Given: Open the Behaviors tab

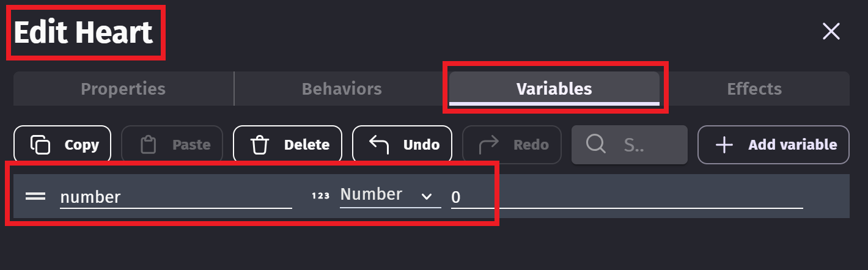Looking at the screenshot, I should (342, 89).
